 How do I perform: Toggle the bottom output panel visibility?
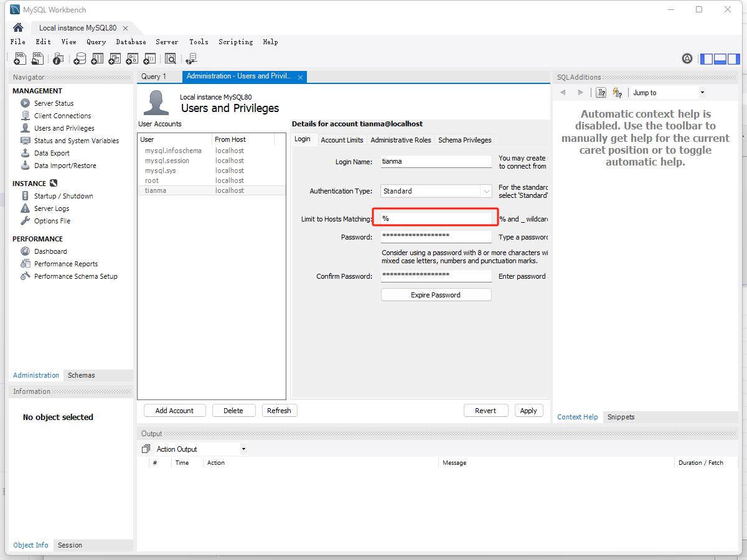pos(720,59)
